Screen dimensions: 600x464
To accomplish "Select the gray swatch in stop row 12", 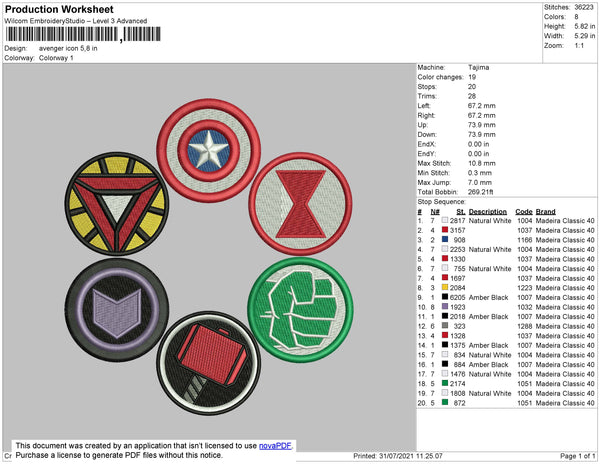I will [x=445, y=326].
